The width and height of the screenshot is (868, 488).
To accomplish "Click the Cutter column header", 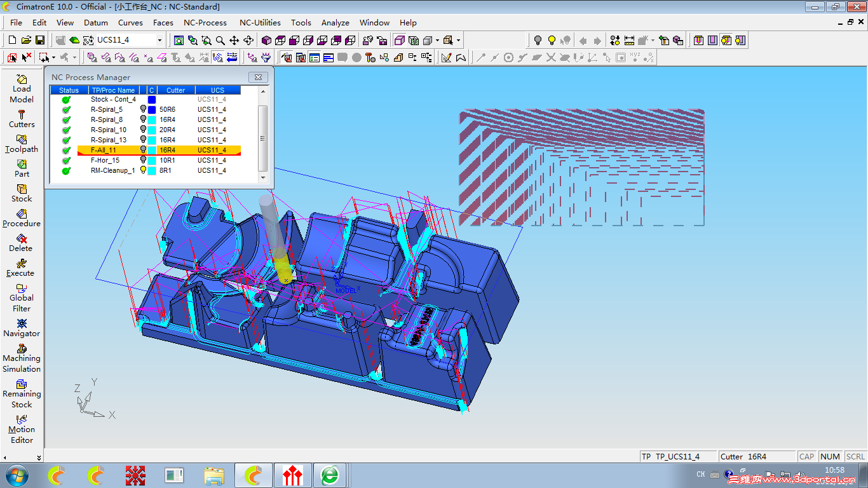I will [x=176, y=90].
